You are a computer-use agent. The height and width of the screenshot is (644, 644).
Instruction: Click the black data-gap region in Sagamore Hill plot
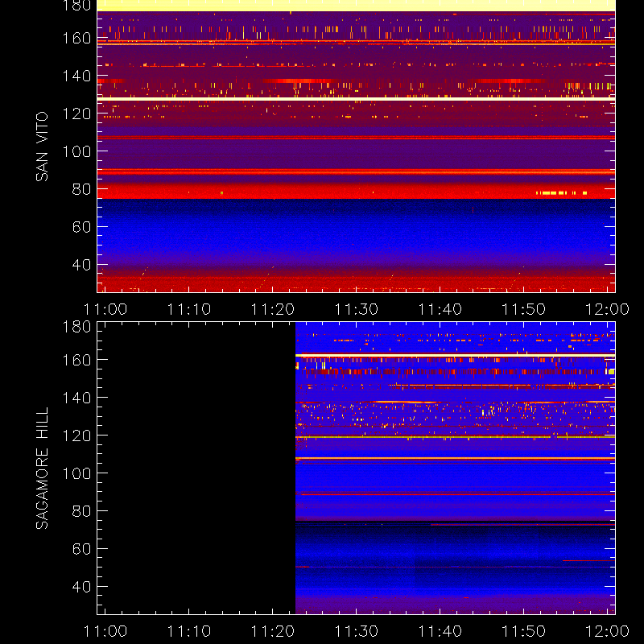click(196, 469)
